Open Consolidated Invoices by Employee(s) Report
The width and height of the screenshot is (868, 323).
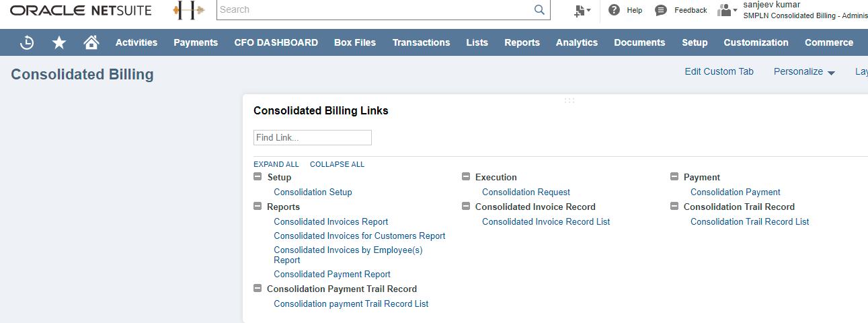(x=348, y=254)
